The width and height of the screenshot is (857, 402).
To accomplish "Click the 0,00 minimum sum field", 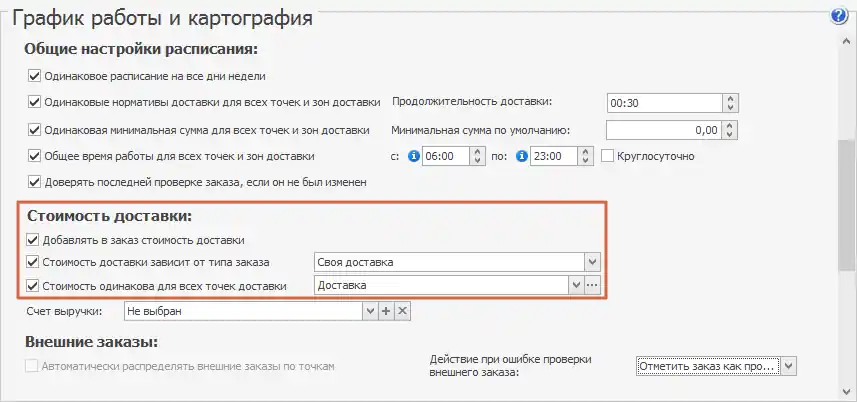I will [664, 130].
